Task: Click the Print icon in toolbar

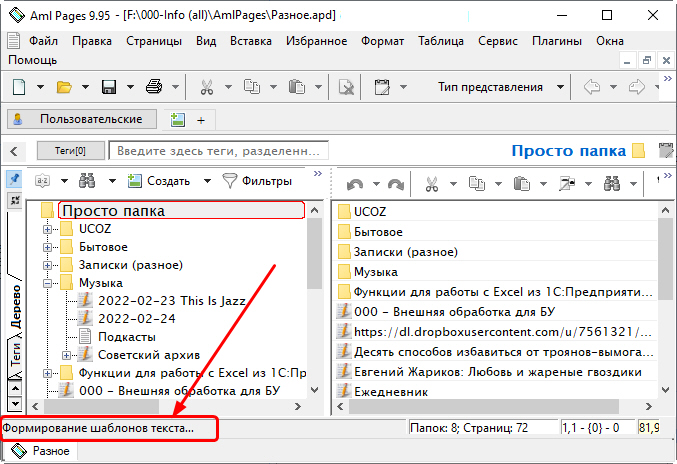Action: click(x=154, y=87)
